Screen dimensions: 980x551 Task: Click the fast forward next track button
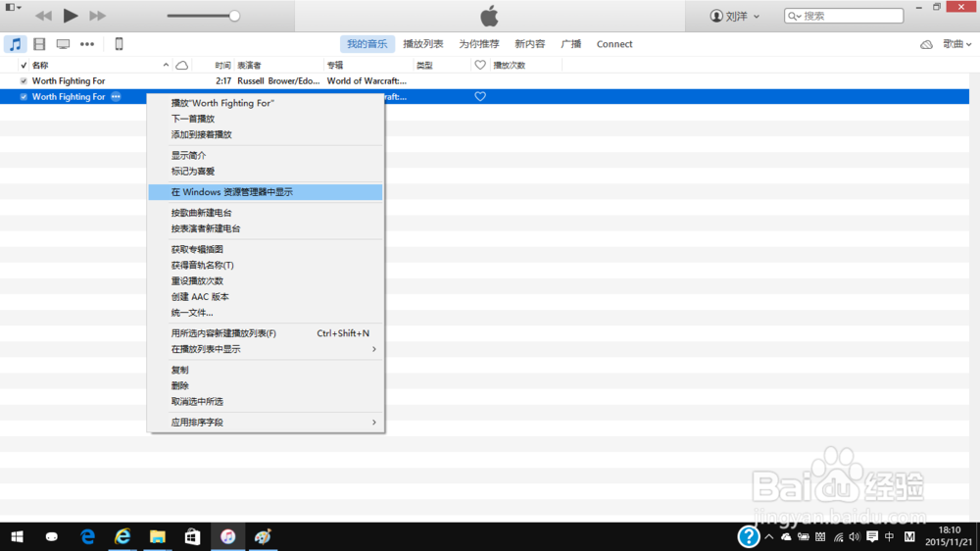(x=97, y=16)
